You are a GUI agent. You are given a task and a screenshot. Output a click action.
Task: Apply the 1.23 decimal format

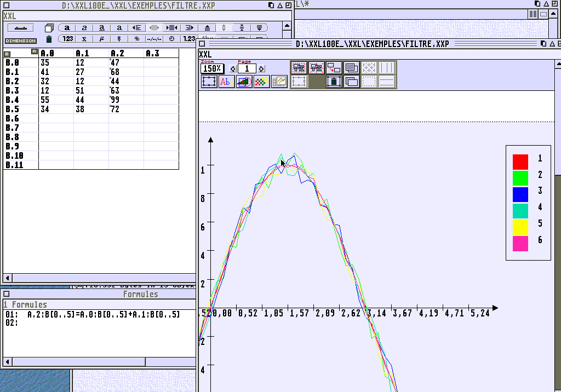tap(189, 39)
